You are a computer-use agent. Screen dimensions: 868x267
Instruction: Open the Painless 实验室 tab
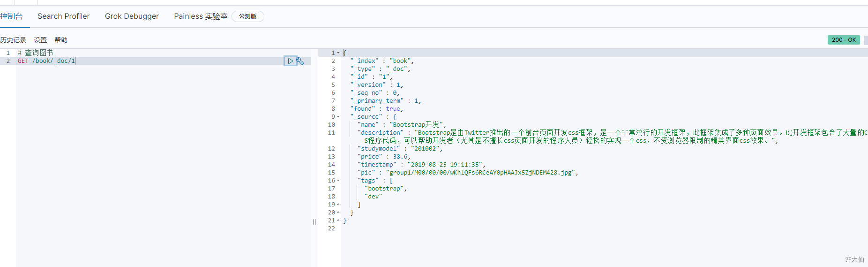click(201, 16)
